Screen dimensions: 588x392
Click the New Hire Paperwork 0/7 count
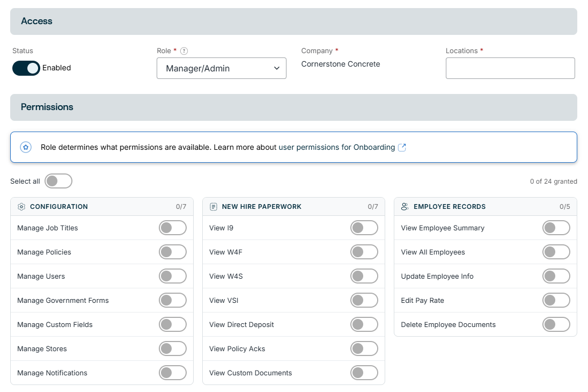373,207
